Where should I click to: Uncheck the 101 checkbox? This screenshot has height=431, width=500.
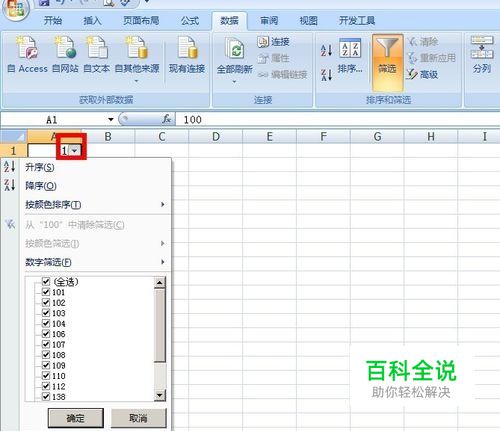pos(46,292)
